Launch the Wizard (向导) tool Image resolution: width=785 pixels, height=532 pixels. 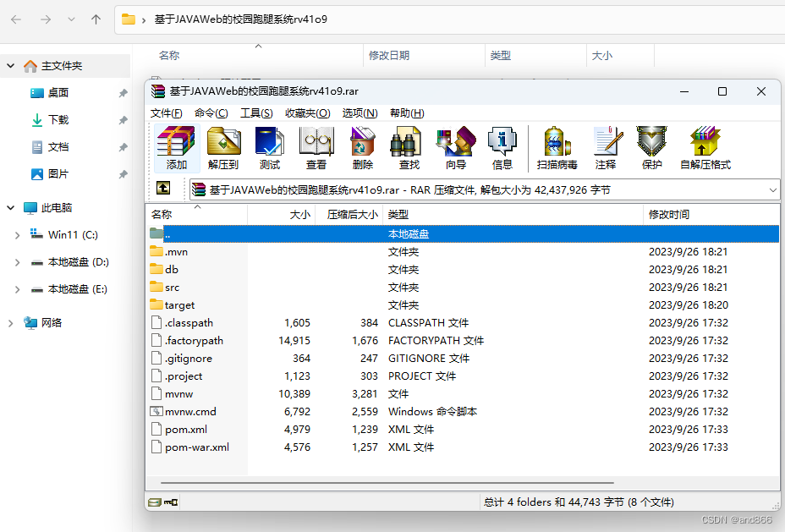pos(456,148)
